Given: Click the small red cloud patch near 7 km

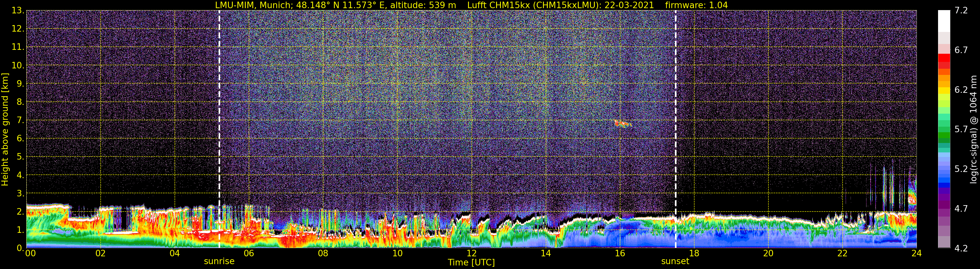Looking at the screenshot, I should click(x=623, y=123).
